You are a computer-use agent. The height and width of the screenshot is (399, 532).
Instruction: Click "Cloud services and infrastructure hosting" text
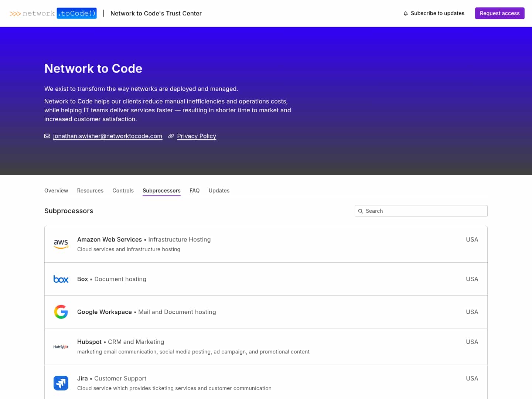pyautogui.click(x=129, y=249)
